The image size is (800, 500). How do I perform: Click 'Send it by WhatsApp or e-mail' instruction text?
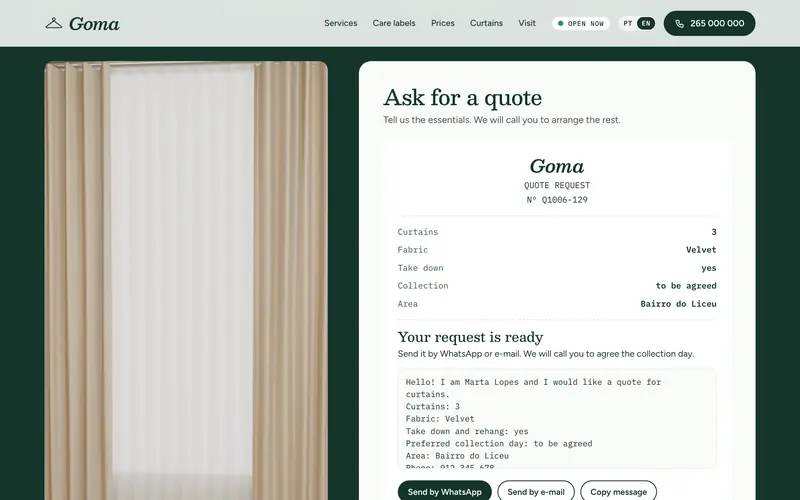click(545, 354)
